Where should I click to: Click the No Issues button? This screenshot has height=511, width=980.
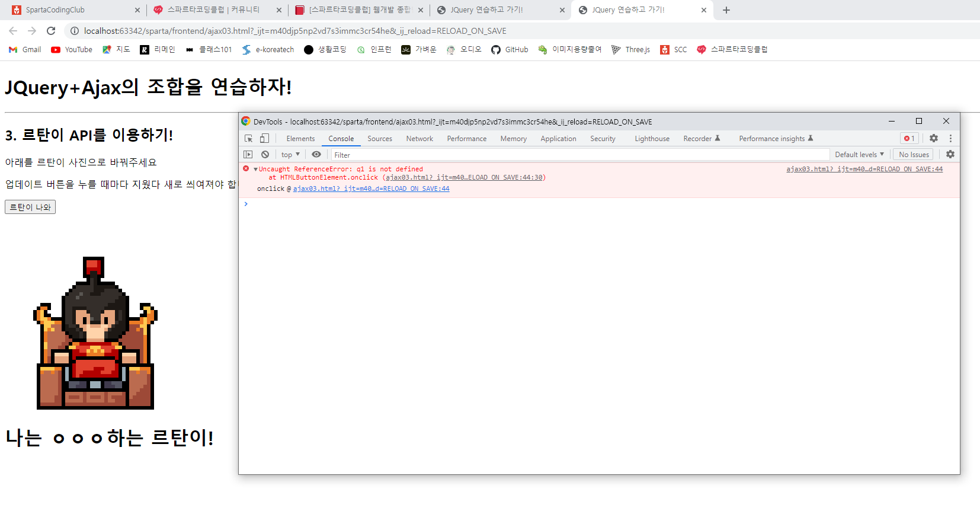tap(914, 155)
